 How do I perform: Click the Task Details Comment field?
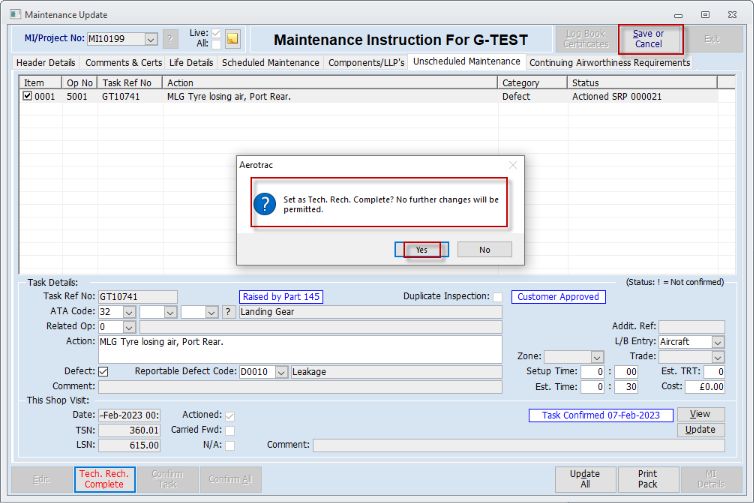coord(300,387)
